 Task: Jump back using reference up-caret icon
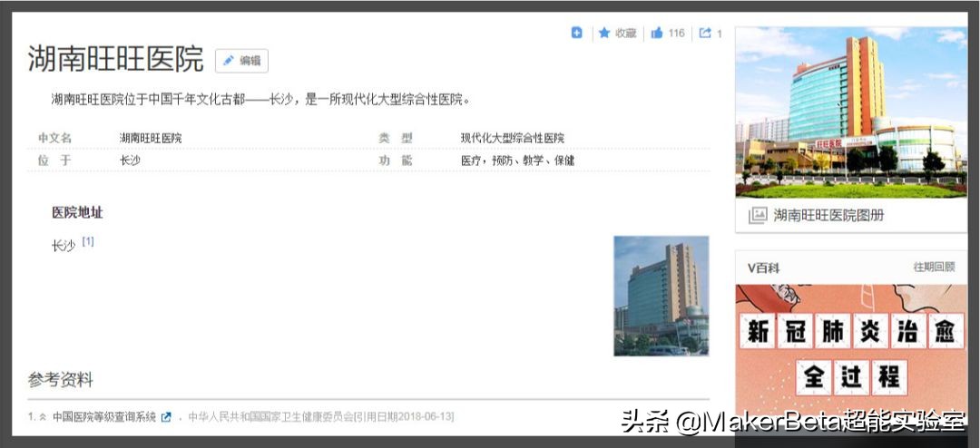point(43,417)
